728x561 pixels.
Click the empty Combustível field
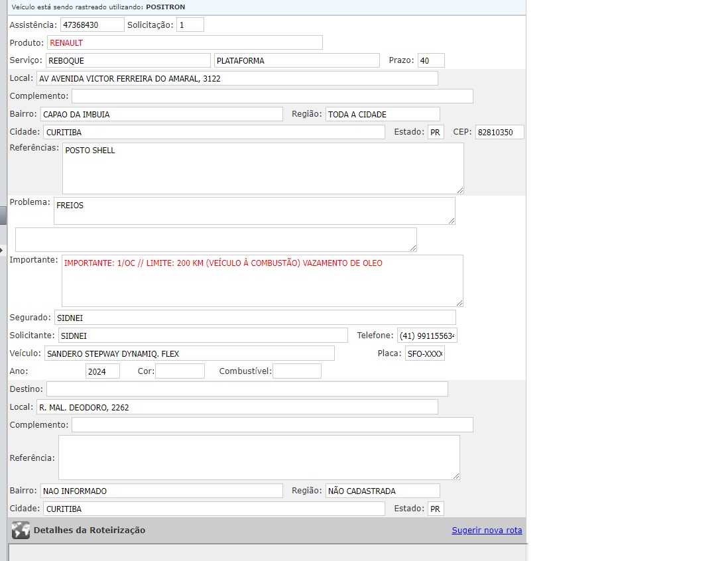tap(296, 371)
